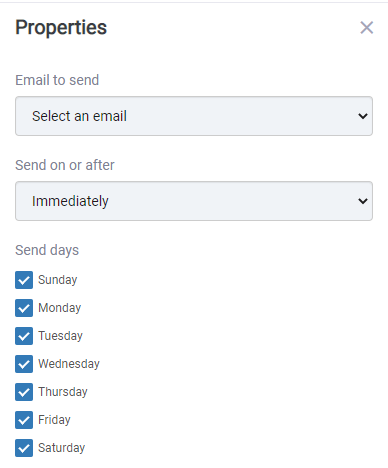Uncheck the Wednesday checkbox
388x468 pixels.
pyautogui.click(x=24, y=364)
